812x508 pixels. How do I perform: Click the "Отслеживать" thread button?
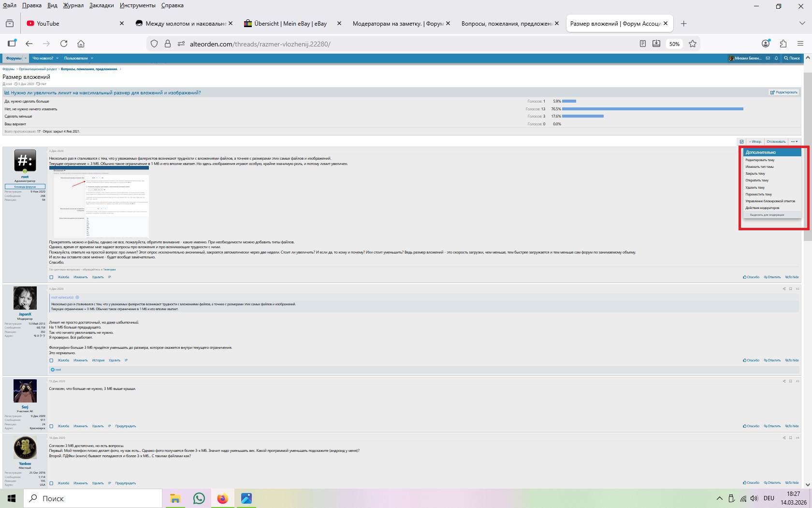coord(776,142)
